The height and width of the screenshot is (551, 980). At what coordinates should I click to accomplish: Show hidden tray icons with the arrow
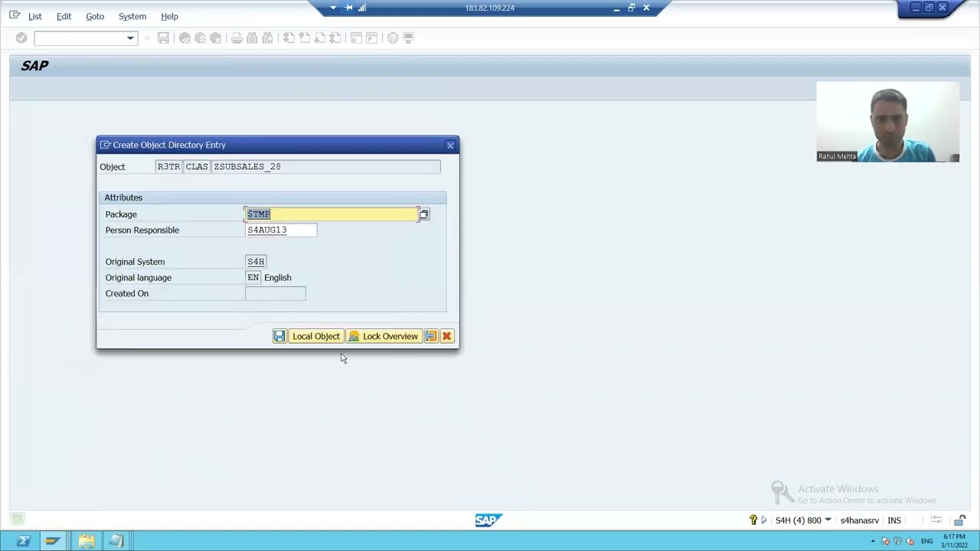[873, 542]
